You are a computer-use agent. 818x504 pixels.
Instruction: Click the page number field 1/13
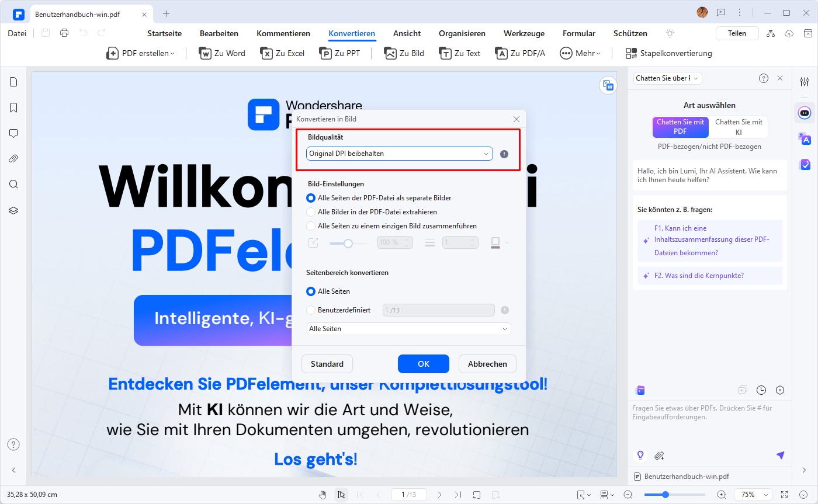(408, 495)
